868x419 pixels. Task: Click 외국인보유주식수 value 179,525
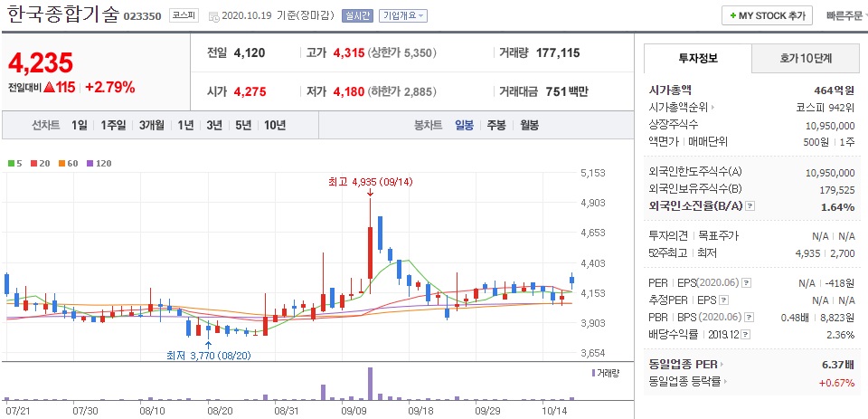(x=837, y=189)
